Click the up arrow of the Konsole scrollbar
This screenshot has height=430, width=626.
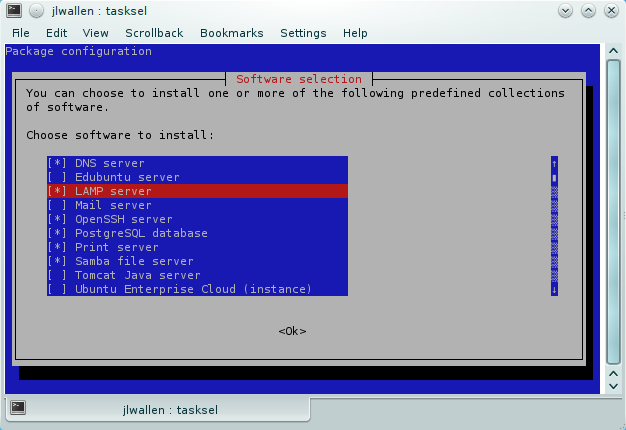point(613,51)
